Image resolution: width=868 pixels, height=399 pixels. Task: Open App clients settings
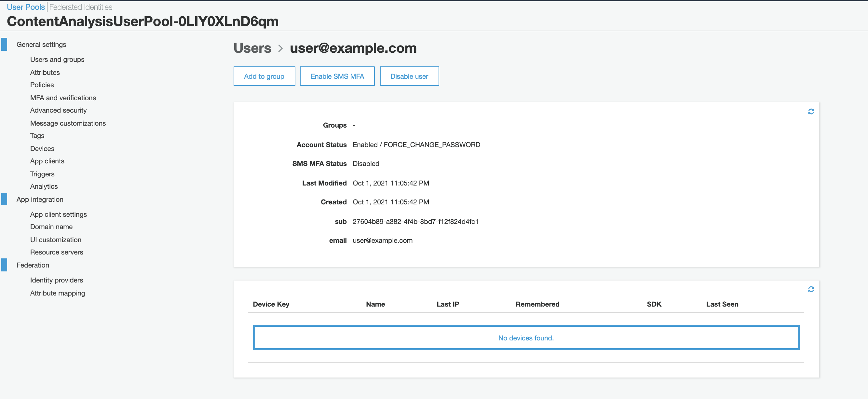pos(47,161)
